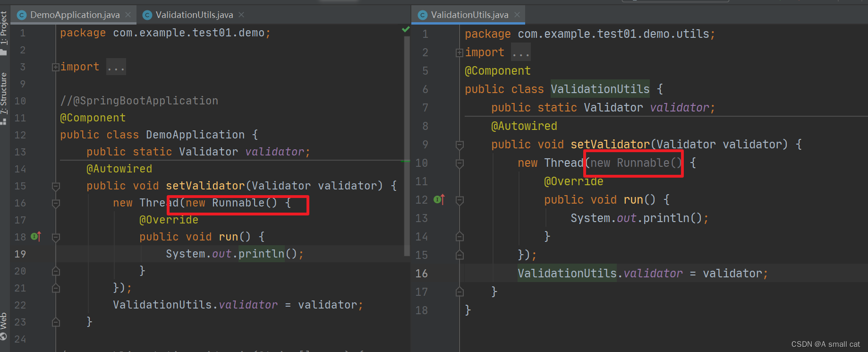Click static validator field on right line 7
Viewport: 868px width, 352px height.
click(680, 108)
